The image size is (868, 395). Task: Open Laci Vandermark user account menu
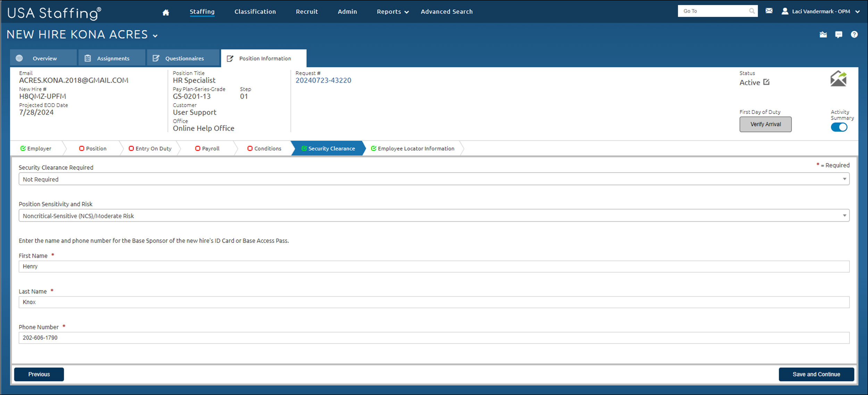pyautogui.click(x=820, y=11)
